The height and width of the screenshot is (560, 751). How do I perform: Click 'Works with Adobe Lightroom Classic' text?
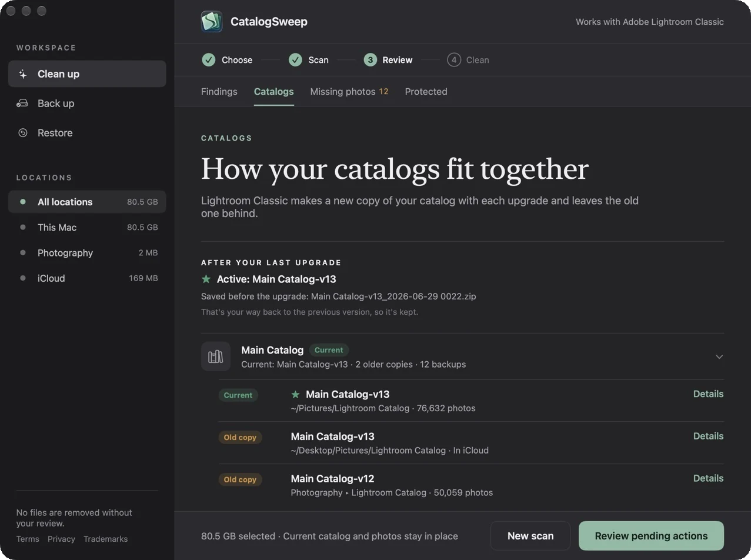pyautogui.click(x=650, y=22)
